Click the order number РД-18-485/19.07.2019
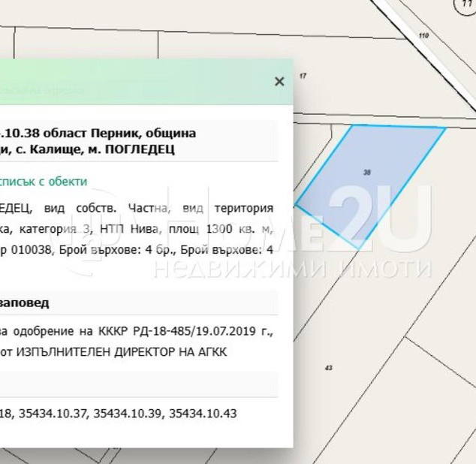This screenshot has width=476, height=464. pos(194,331)
